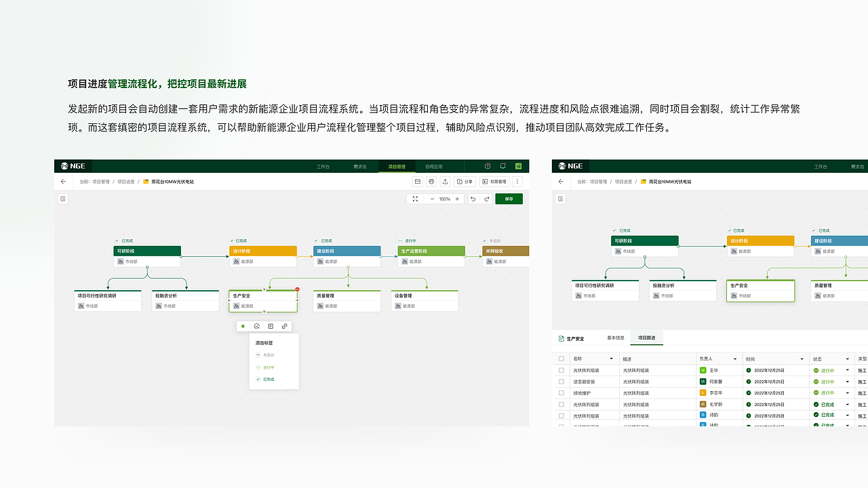Click the fit-to-screen icon
This screenshot has width=868, height=488.
[416, 199]
